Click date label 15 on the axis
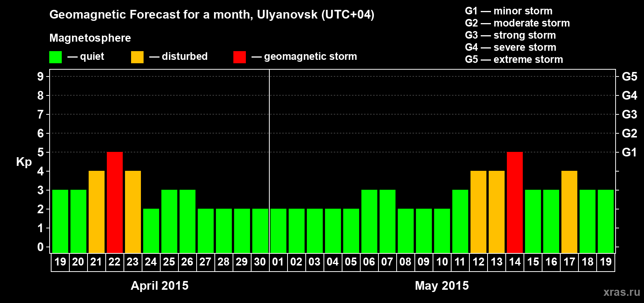644x303 pixels. point(533,262)
